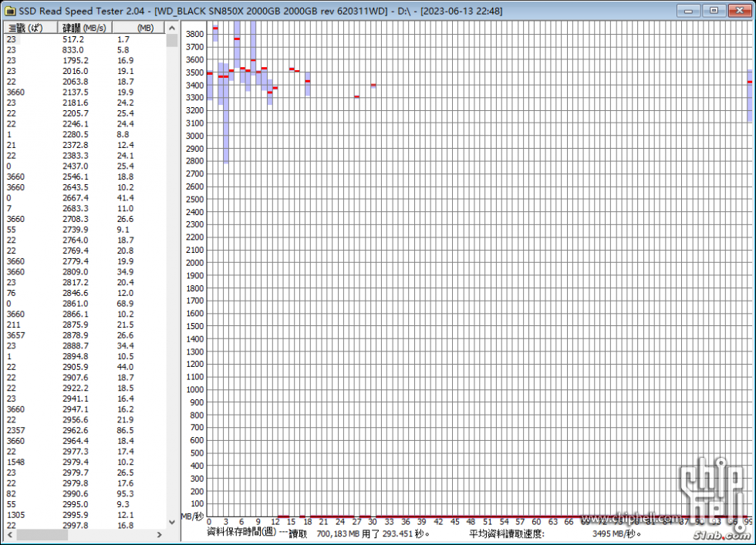
Task: Click the 1305 cell in the first column
Action: pos(15,515)
